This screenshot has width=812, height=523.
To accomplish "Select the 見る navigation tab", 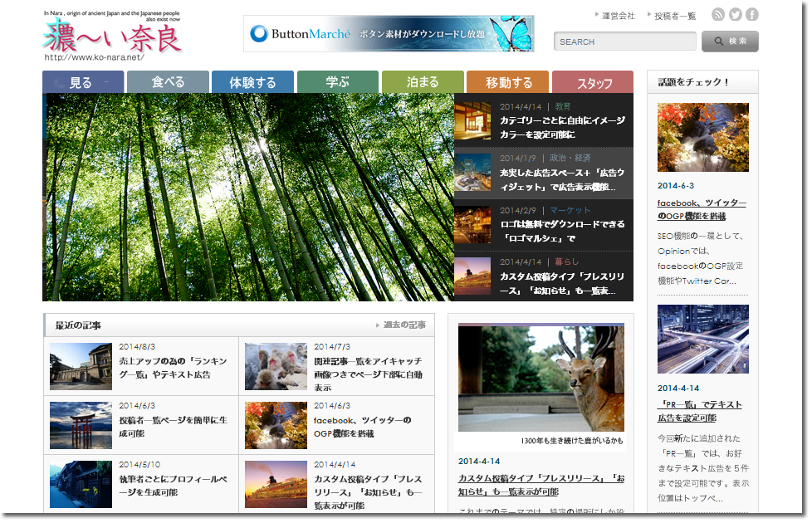I will [82, 82].
